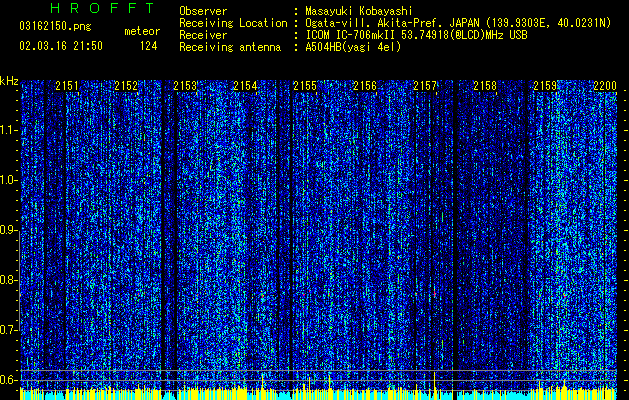Click the 2157 time marker
This screenshot has height=400, width=629.
click(x=425, y=86)
